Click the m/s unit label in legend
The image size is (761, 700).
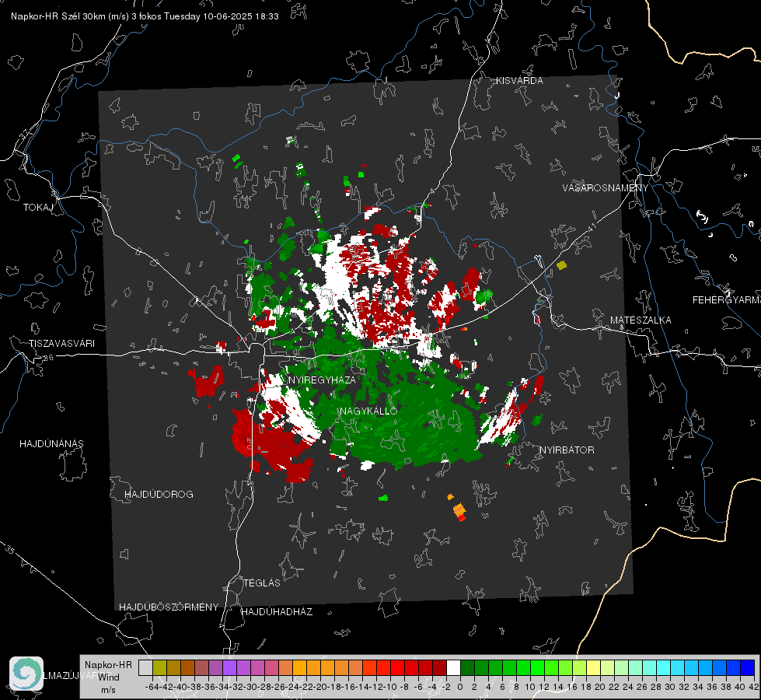(108, 690)
